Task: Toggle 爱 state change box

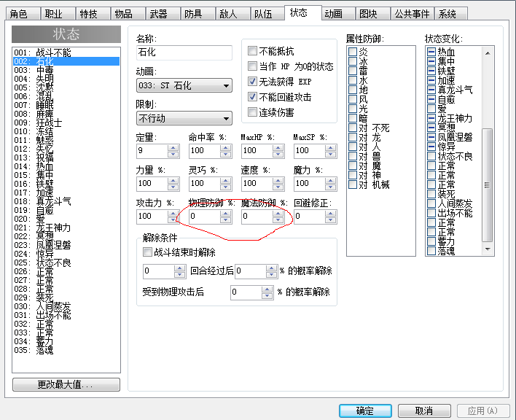Action: [x=431, y=109]
